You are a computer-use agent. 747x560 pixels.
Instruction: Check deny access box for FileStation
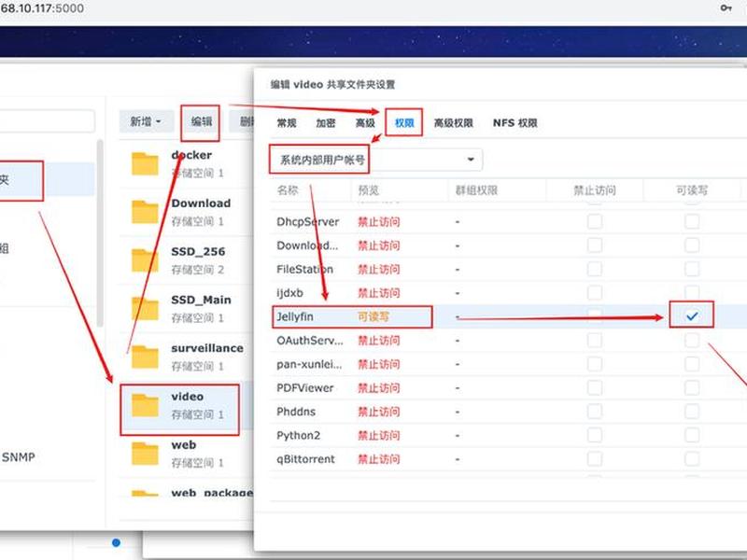coord(595,269)
